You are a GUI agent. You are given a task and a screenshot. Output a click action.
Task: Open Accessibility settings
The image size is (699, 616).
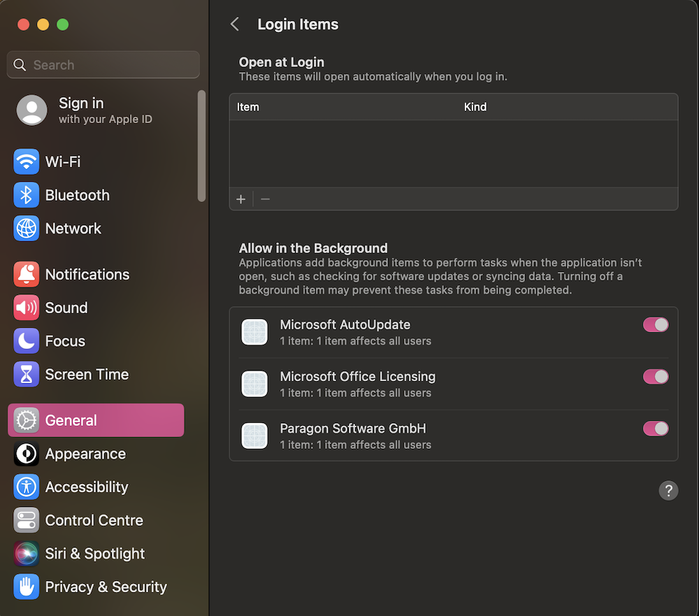(96, 487)
